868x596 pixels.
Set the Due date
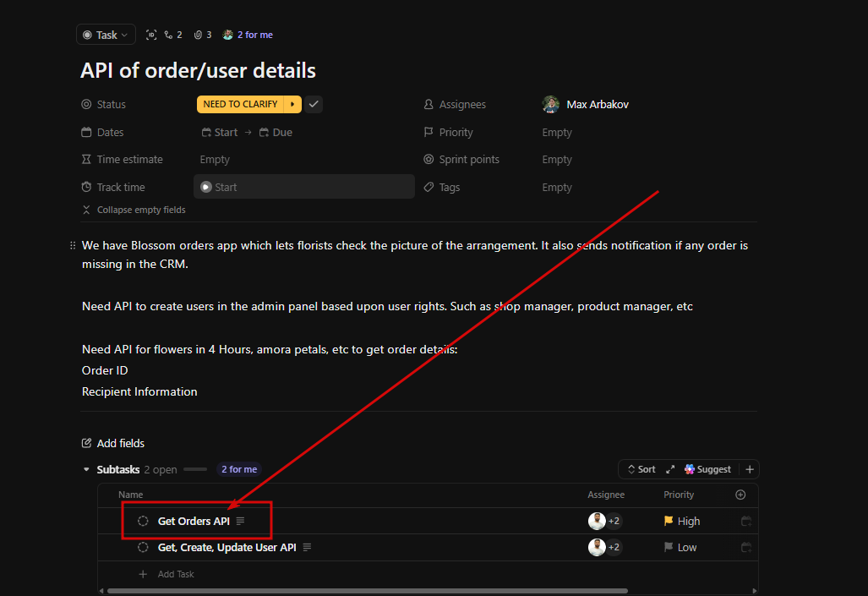pos(276,133)
